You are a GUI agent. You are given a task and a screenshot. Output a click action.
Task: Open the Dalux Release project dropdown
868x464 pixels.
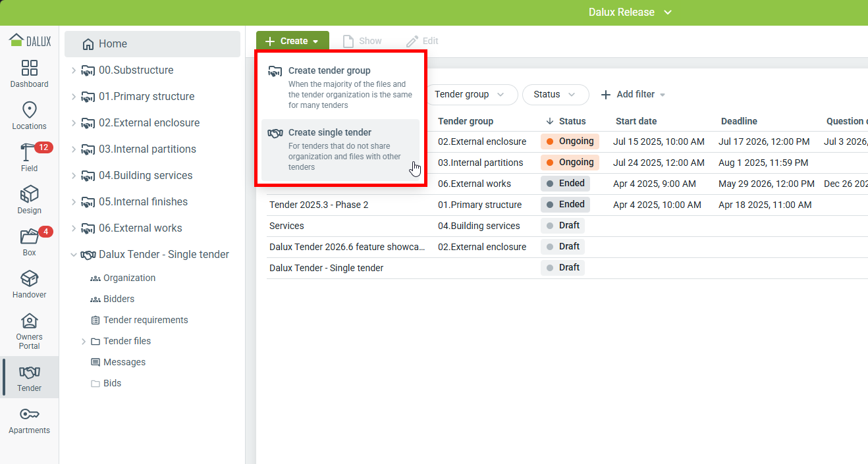630,13
